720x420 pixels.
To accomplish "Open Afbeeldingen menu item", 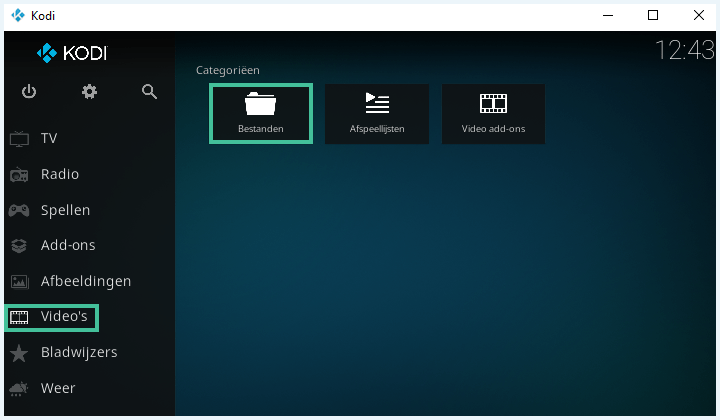I will (x=86, y=281).
